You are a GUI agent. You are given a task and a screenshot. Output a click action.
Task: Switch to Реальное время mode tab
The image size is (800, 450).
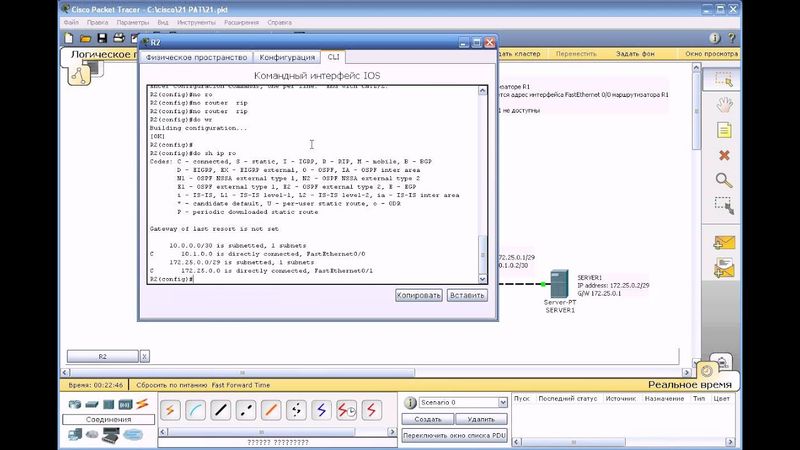690,385
